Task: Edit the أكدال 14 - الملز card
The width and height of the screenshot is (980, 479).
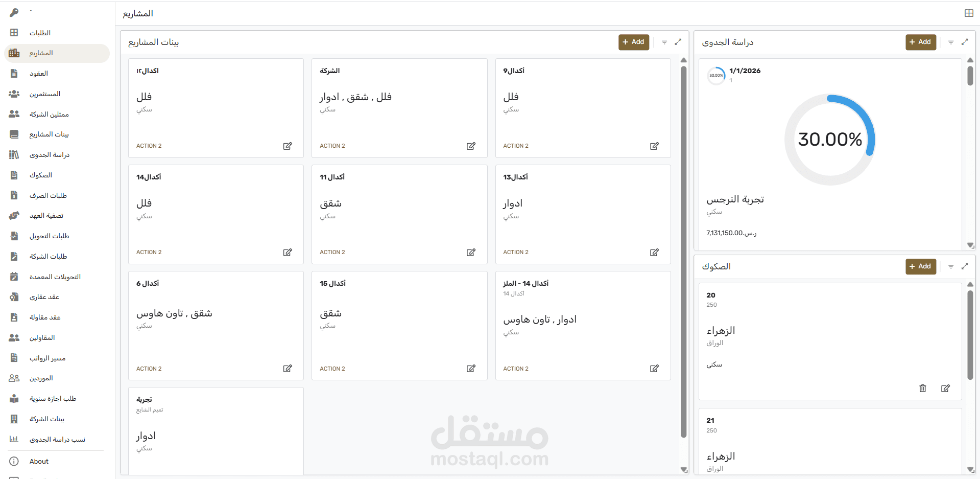Action: point(654,369)
